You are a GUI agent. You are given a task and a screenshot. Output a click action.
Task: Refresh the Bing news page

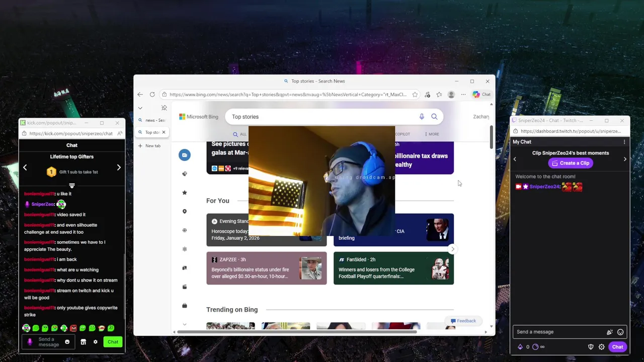click(x=152, y=95)
